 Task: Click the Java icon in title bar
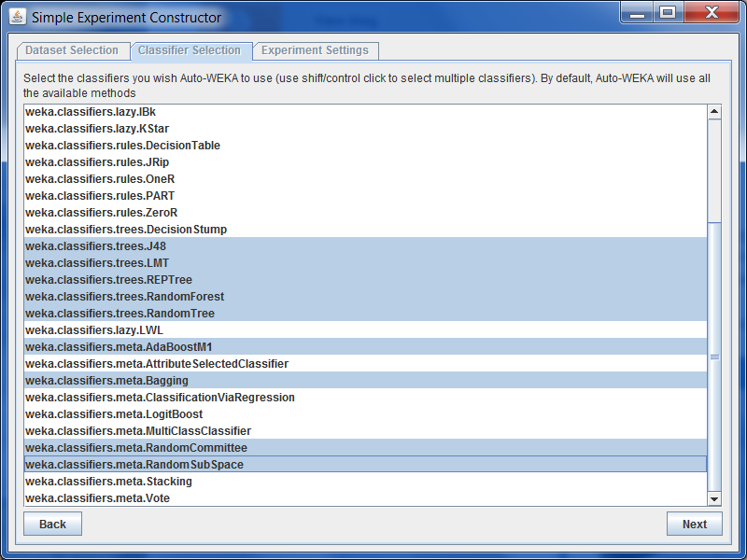pos(18,17)
